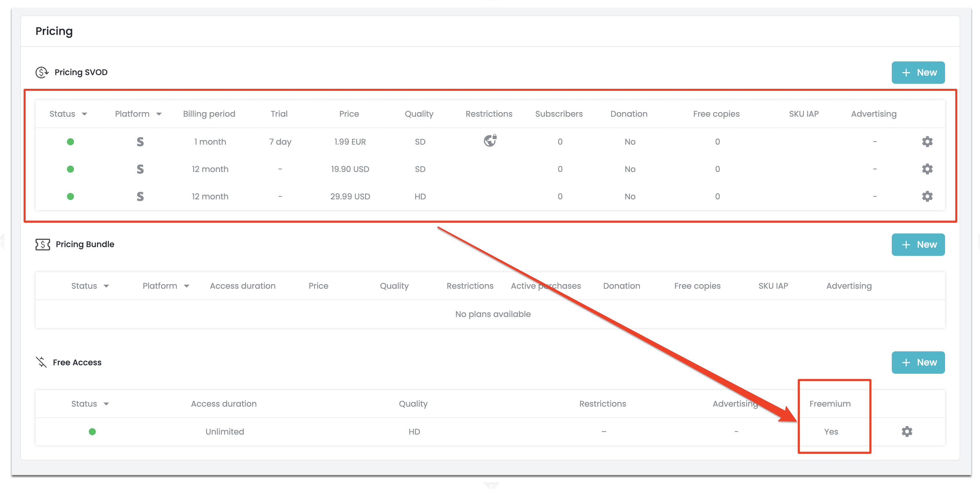This screenshot has width=980, height=489.
Task: Click geo restriction globe icon in 1 month row
Action: pos(490,140)
